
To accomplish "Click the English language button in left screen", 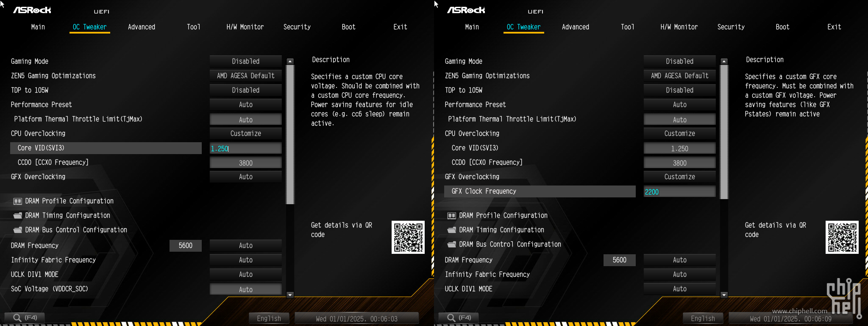I will point(269,318).
